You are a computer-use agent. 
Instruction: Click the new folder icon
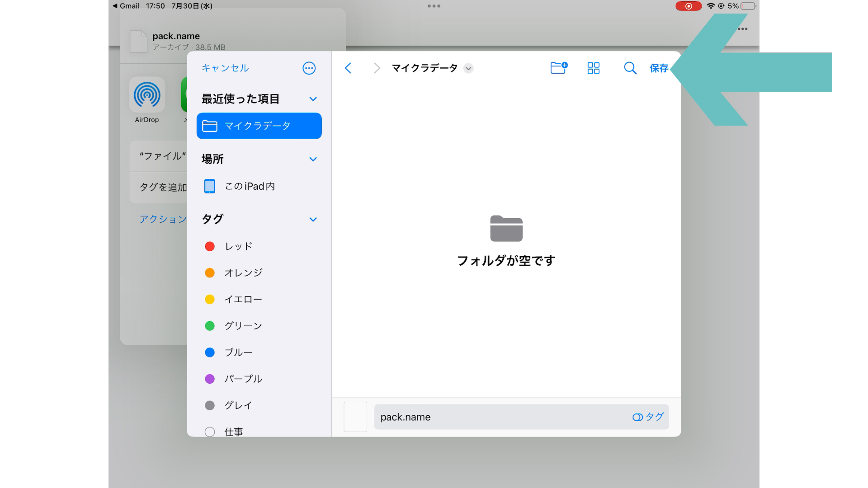click(x=559, y=68)
